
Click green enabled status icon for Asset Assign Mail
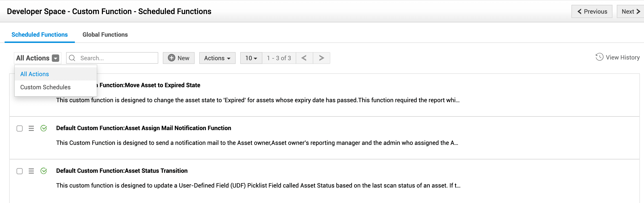pos(44,128)
